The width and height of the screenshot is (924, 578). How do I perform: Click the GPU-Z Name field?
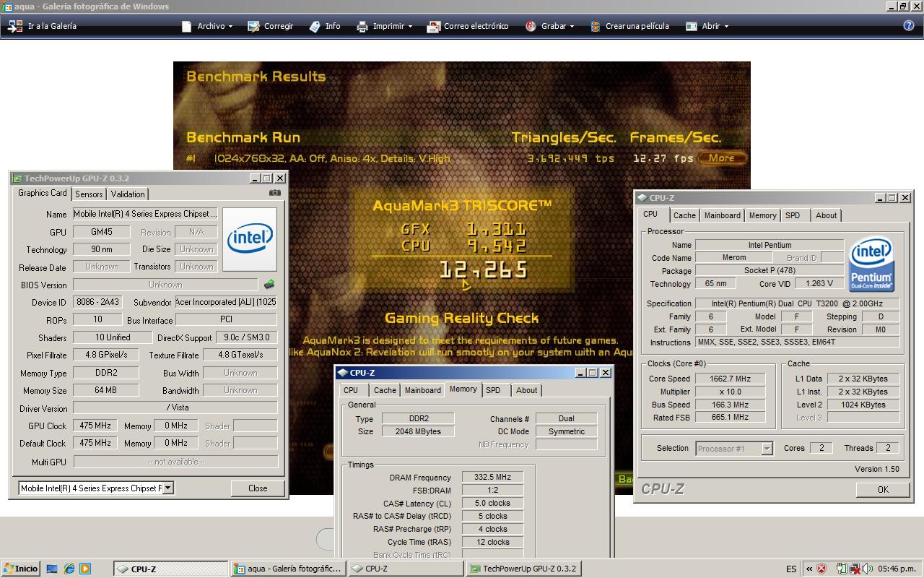(x=145, y=214)
